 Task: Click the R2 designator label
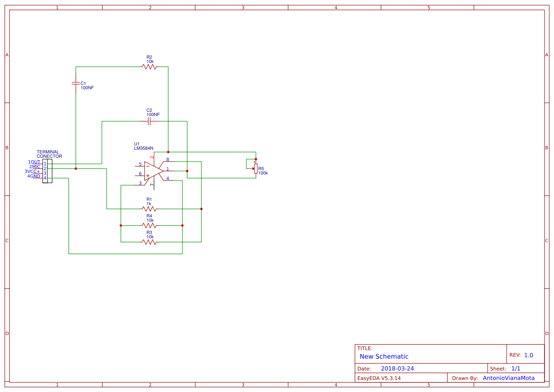coord(149,57)
